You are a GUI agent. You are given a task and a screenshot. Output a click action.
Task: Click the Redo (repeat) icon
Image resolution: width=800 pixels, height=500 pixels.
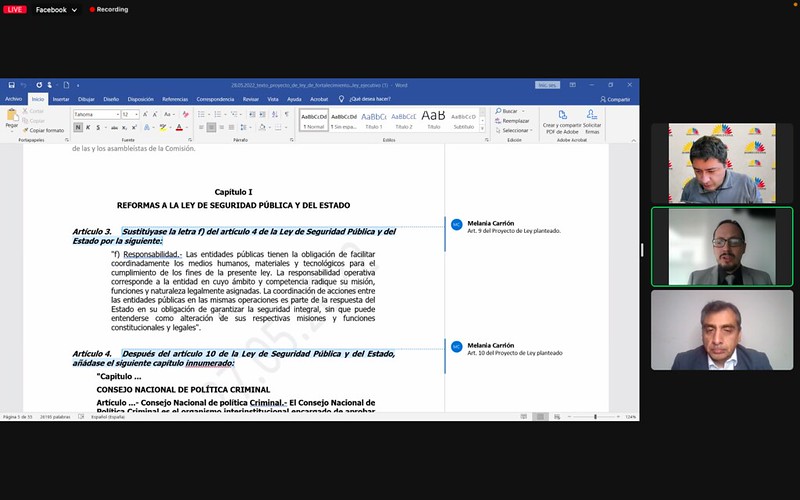click(x=39, y=85)
